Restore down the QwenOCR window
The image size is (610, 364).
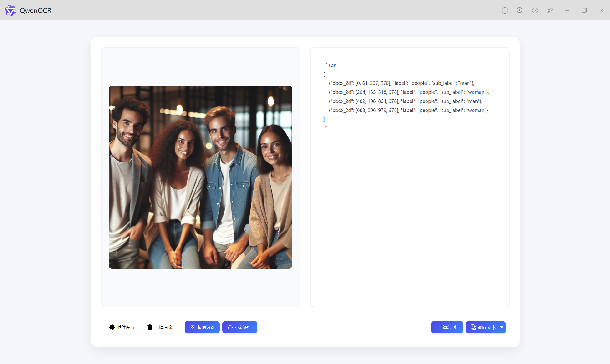point(584,10)
